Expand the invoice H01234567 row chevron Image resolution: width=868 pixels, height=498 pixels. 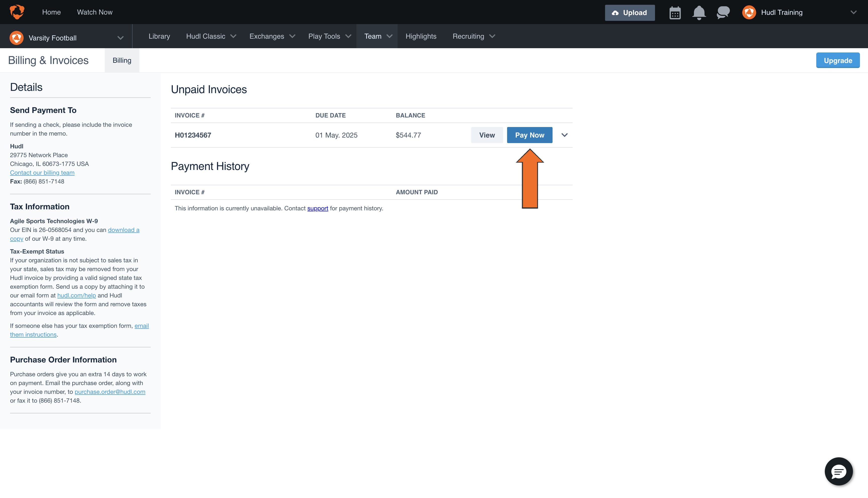tap(564, 135)
